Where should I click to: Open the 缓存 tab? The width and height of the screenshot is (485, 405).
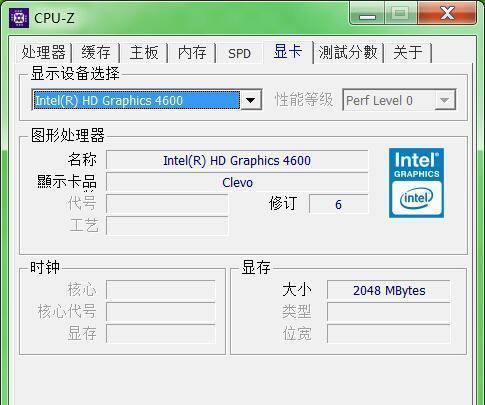(x=96, y=53)
